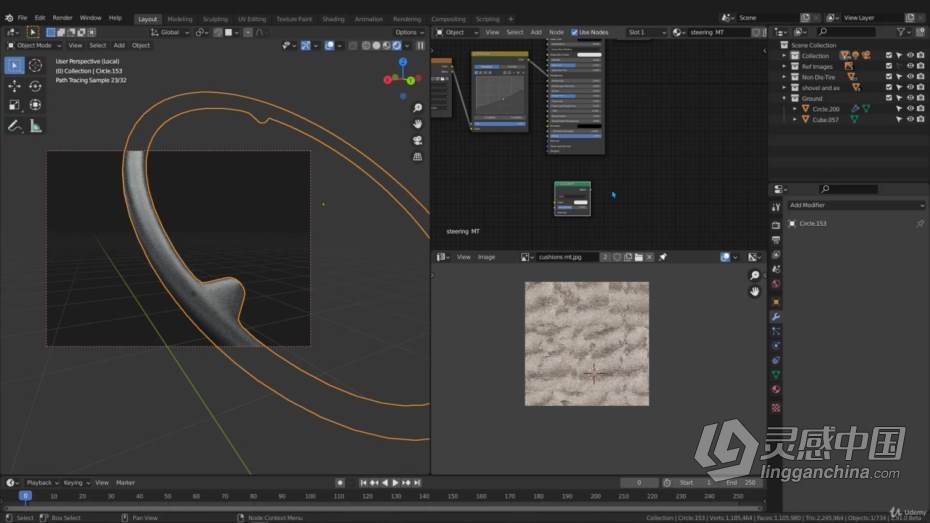This screenshot has height=523, width=930.
Task: Pick the Move tool
Action: [14, 86]
